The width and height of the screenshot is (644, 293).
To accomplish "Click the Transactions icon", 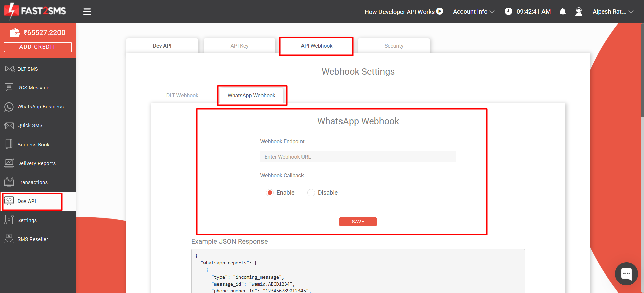I will tap(9, 182).
